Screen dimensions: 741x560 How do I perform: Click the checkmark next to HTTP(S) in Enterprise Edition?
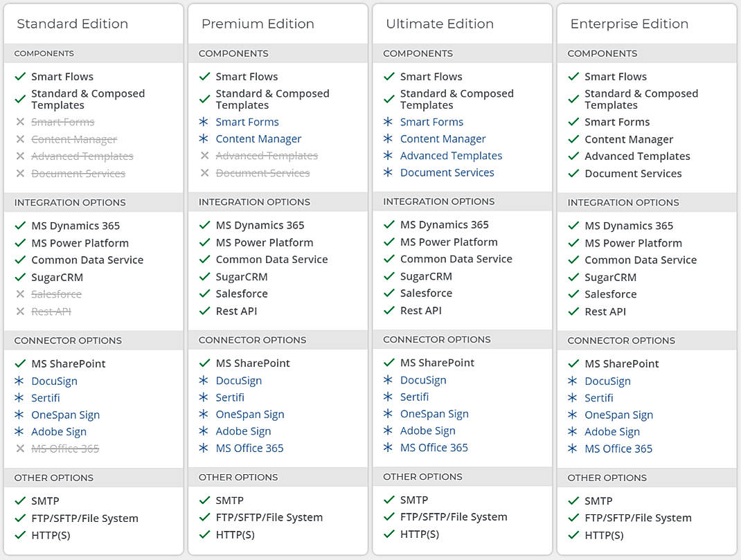click(x=573, y=535)
